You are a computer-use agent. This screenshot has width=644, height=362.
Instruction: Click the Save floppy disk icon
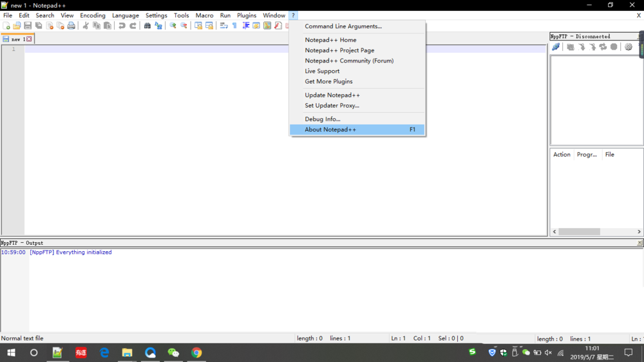[x=28, y=26]
